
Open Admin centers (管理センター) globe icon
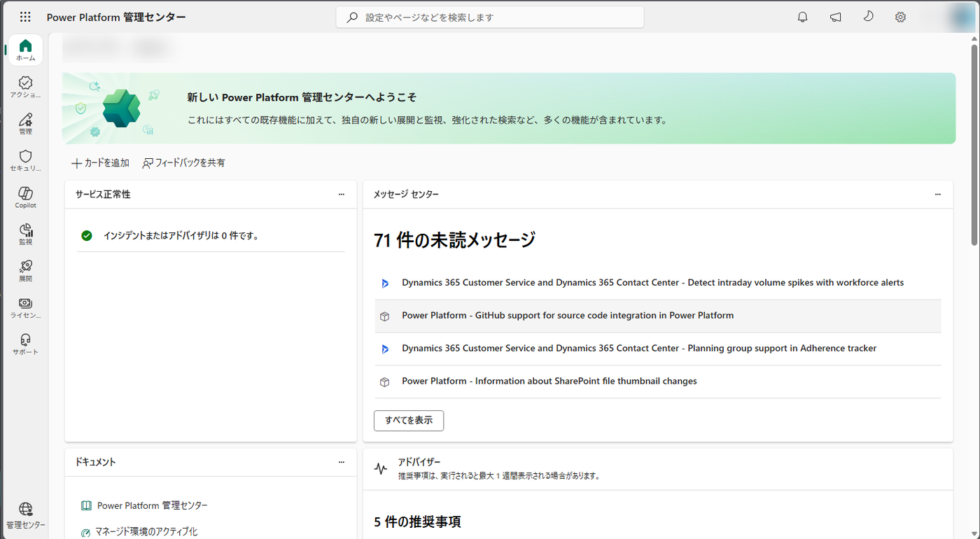point(25,516)
